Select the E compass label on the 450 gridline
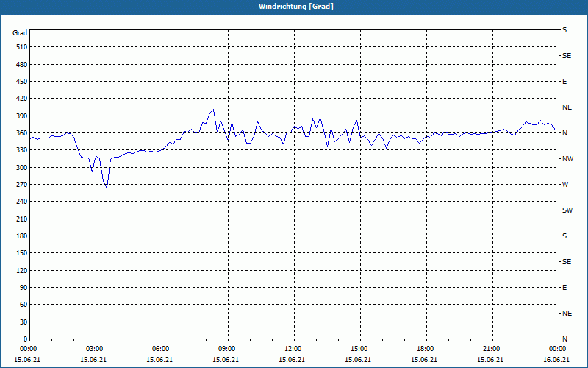Image resolution: width=588 pixels, height=368 pixels. click(564, 82)
